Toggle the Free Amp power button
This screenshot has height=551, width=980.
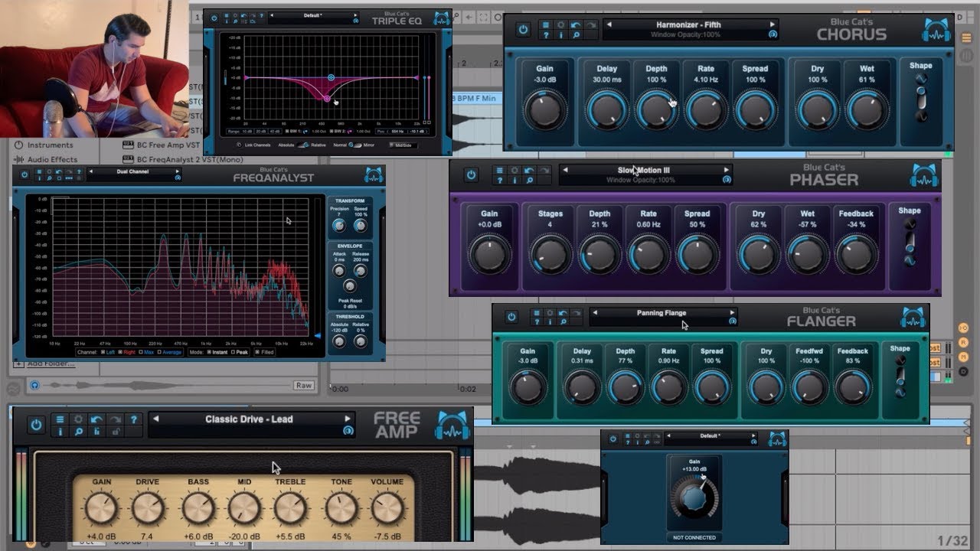[x=36, y=425]
